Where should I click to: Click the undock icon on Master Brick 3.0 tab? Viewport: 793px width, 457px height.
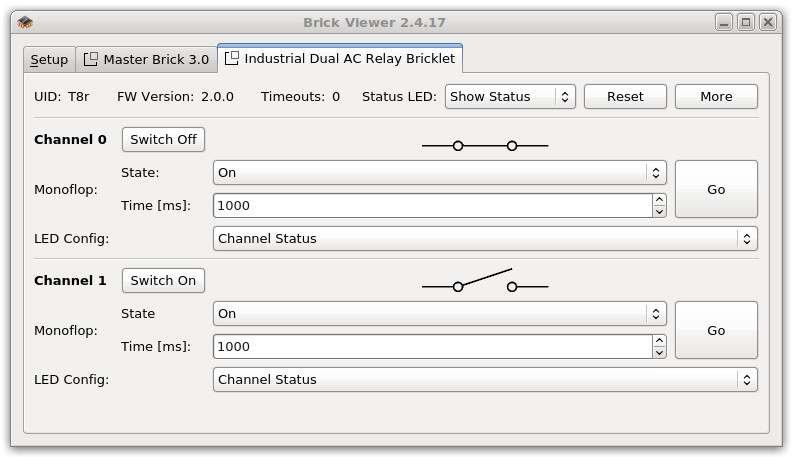[x=91, y=59]
